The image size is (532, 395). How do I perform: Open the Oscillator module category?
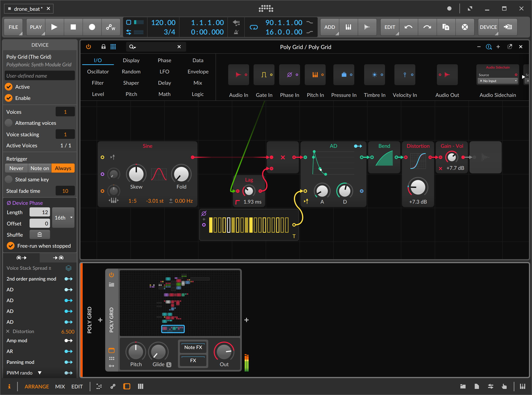pos(98,72)
